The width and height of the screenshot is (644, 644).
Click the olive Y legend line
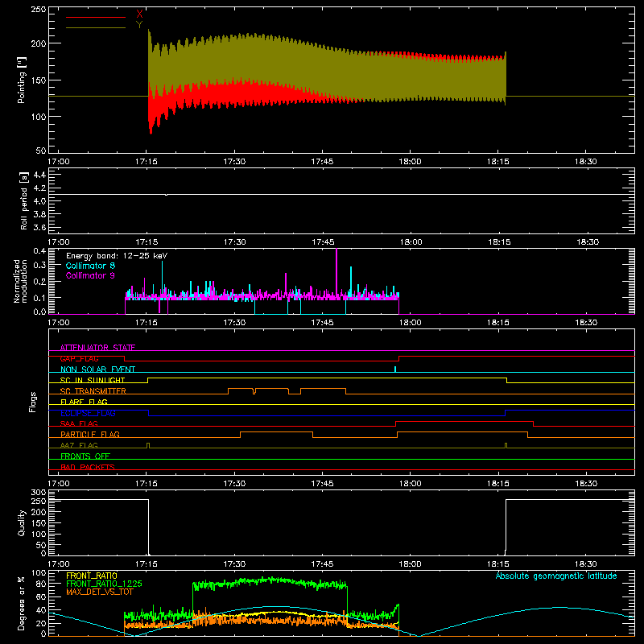[x=96, y=27]
